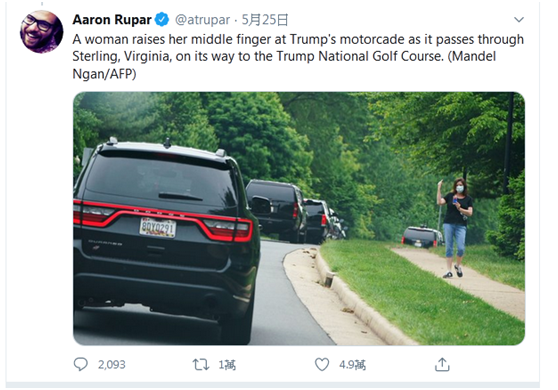The height and width of the screenshot is (390, 558).
Task: Click the @atrupar handle
Action: (202, 20)
